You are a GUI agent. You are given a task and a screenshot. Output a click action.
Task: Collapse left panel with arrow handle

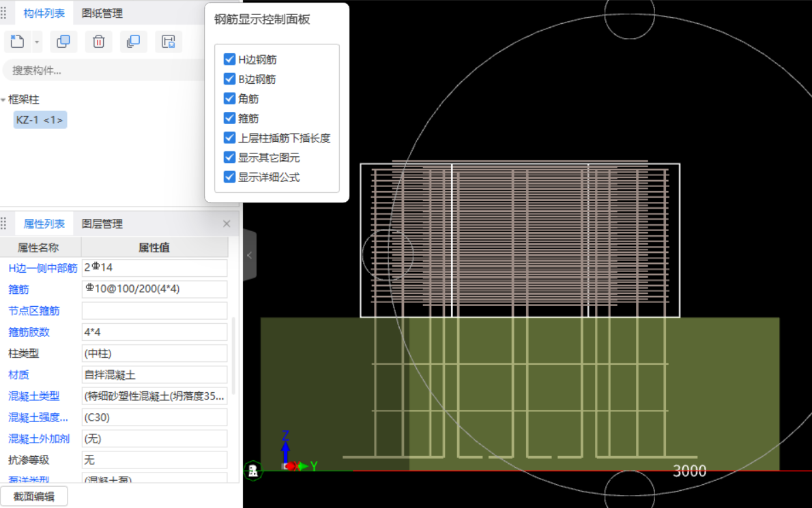tap(250, 255)
